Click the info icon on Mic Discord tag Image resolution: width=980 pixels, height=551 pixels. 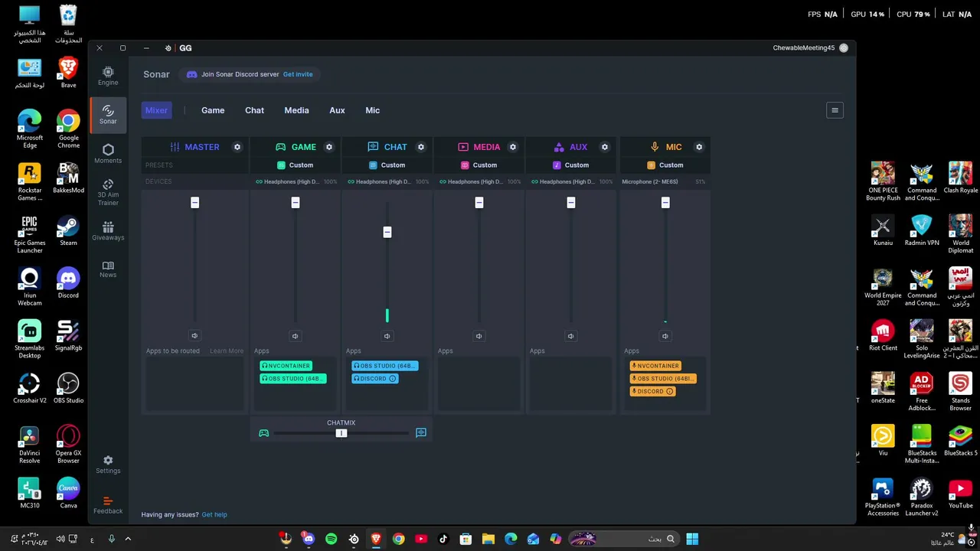click(670, 391)
